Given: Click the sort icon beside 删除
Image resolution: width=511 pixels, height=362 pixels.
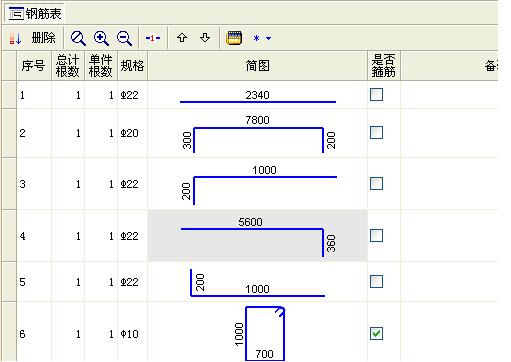Looking at the screenshot, I should pos(15,38).
